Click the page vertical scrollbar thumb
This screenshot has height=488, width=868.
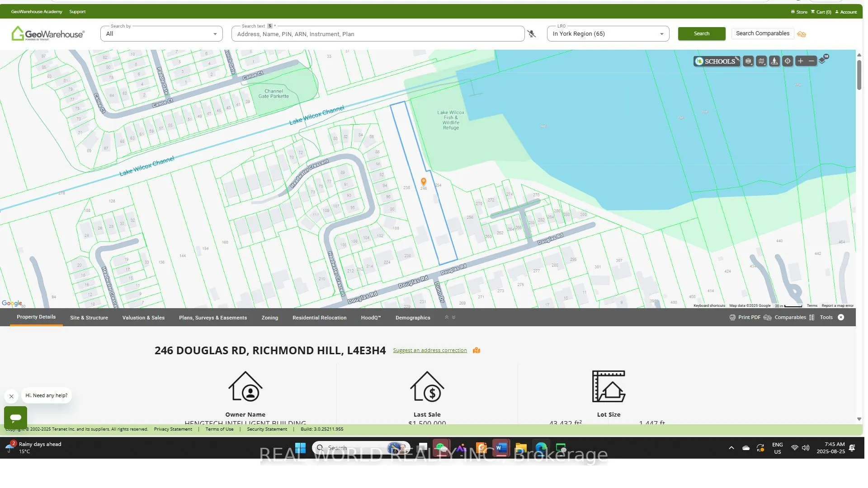[859, 75]
